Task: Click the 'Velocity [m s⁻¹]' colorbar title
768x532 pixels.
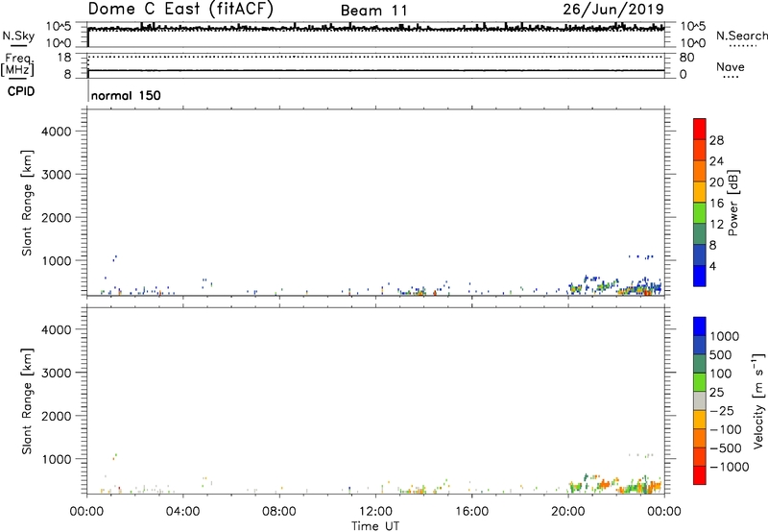Action: 758,401
